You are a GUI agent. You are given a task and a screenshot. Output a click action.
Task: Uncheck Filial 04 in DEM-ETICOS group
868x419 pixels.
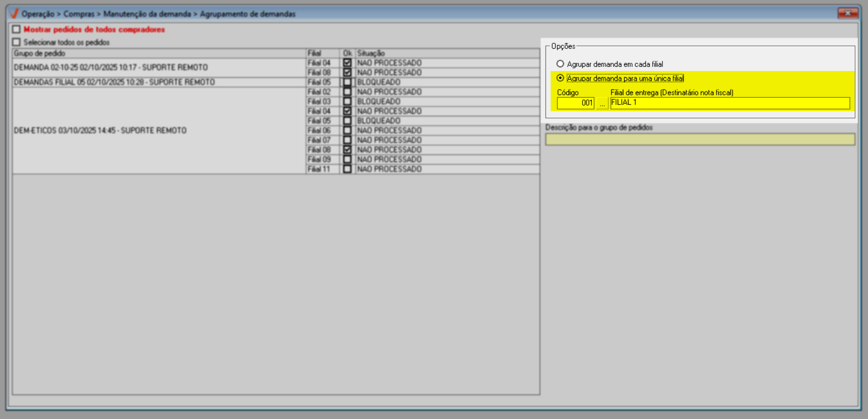click(347, 111)
